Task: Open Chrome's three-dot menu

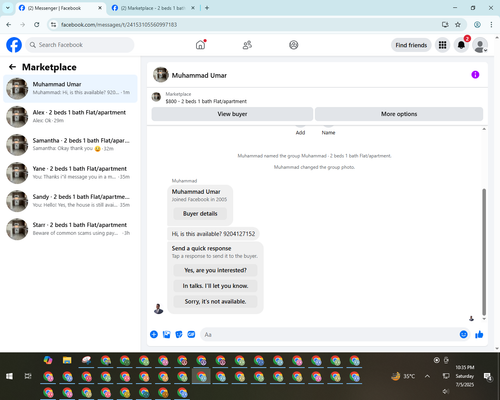Action: click(491, 24)
